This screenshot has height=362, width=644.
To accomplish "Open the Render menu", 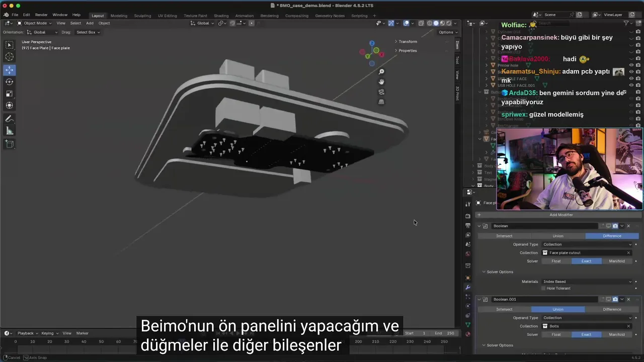I will point(41,15).
